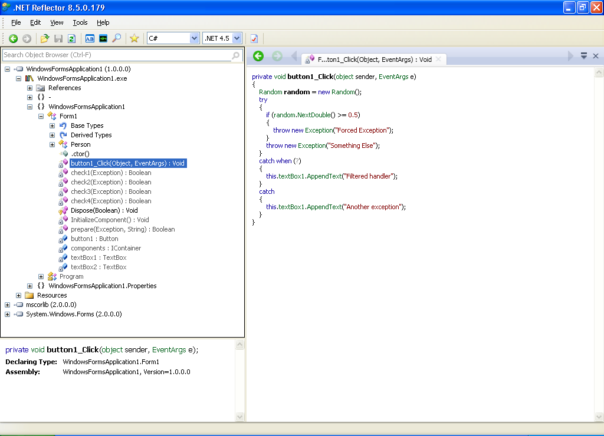Open an assembly with folder icon
Screen dimensions: 604x436
(x=45, y=39)
